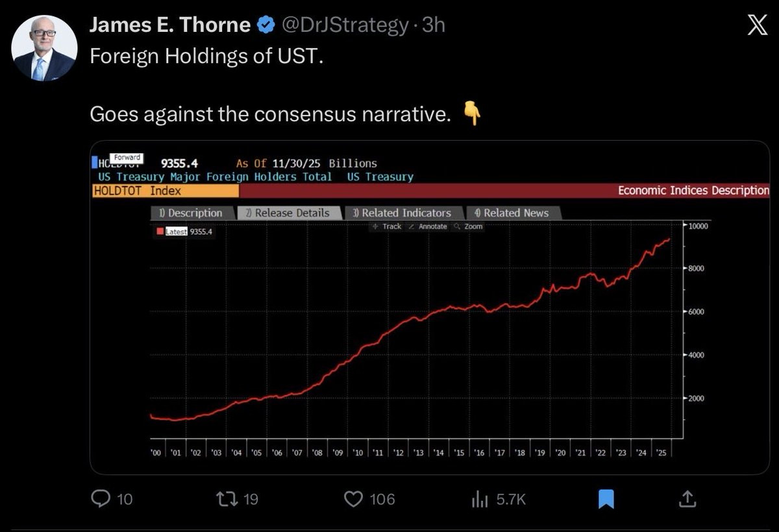779x532 pixels.
Task: Click the red Latest legend swatch
Action: (x=160, y=232)
